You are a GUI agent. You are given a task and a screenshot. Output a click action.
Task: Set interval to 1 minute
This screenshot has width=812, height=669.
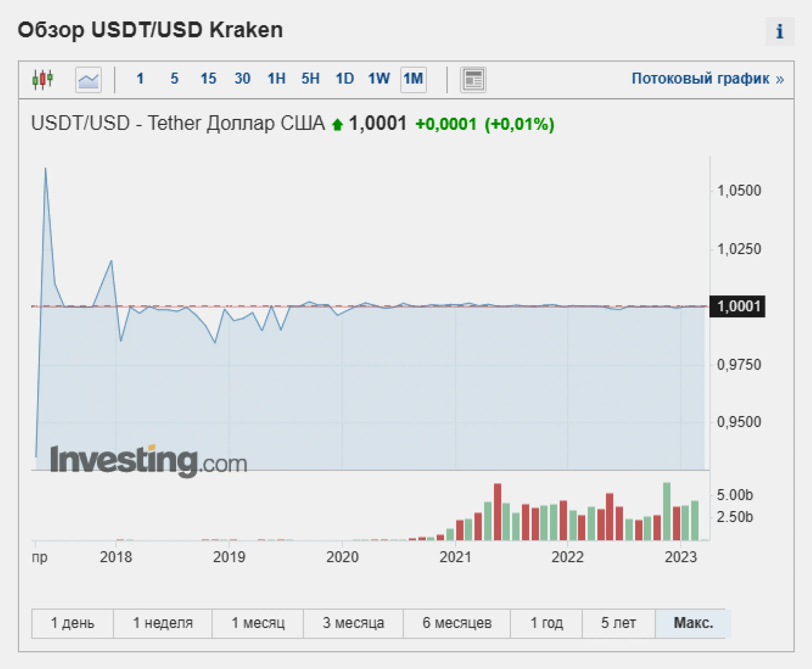tap(140, 79)
